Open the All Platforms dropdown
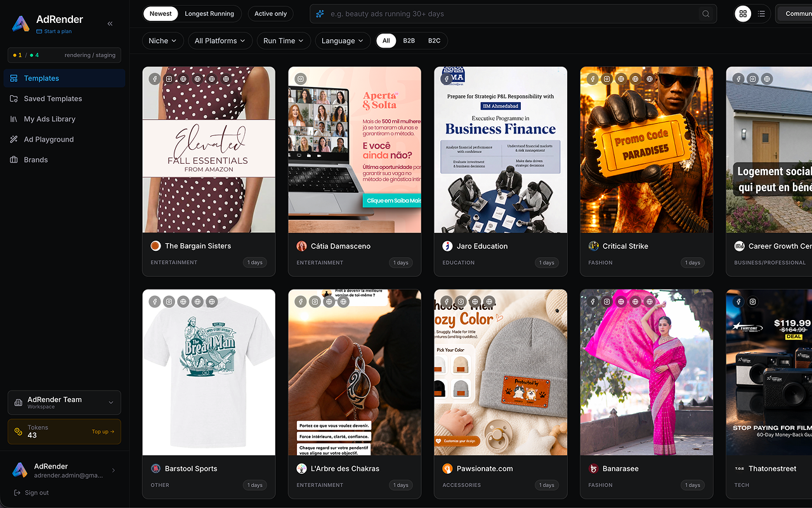Image resolution: width=812 pixels, height=508 pixels. [x=220, y=41]
